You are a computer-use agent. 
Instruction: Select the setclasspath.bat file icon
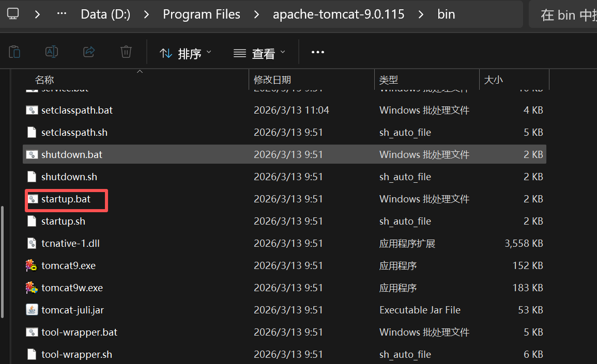tap(32, 110)
